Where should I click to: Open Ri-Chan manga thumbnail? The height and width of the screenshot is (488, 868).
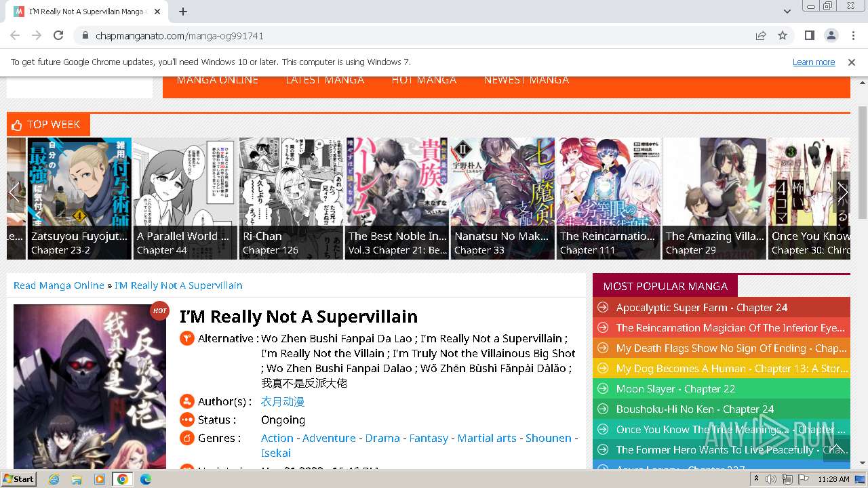pos(291,198)
